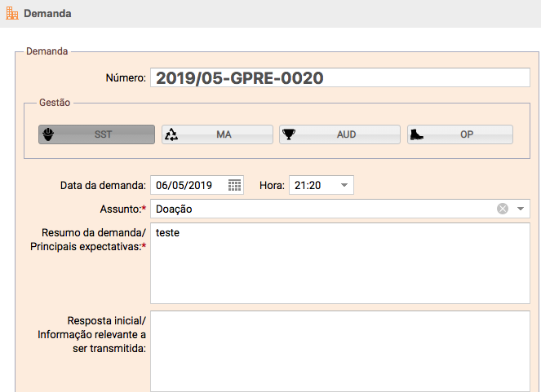Clear the Assunto field with X icon
541x392 pixels.
point(503,209)
